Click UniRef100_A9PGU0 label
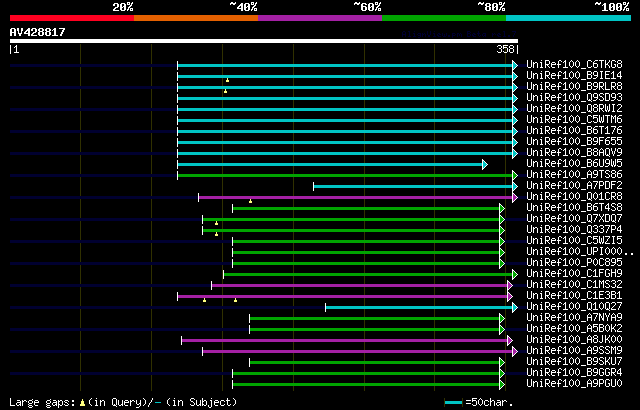 tap(574, 384)
